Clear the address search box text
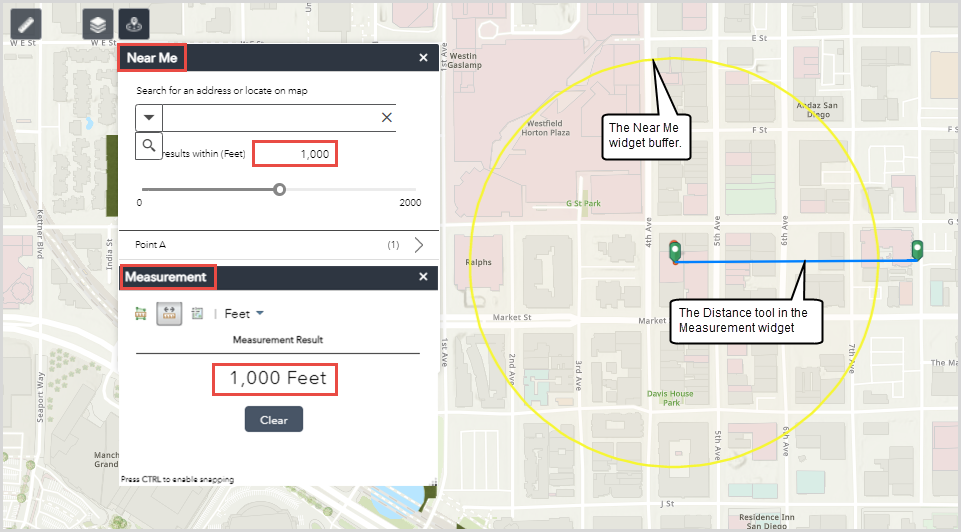Viewport: 961px width, 532px height. click(x=387, y=118)
